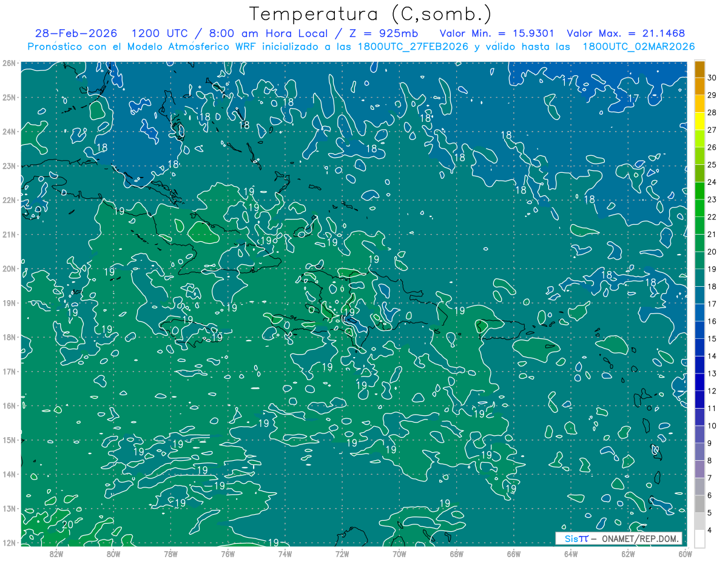Image resolution: width=728 pixels, height=562 pixels.
Task: Click the "12N" latitude axis label
Action: coord(8,543)
